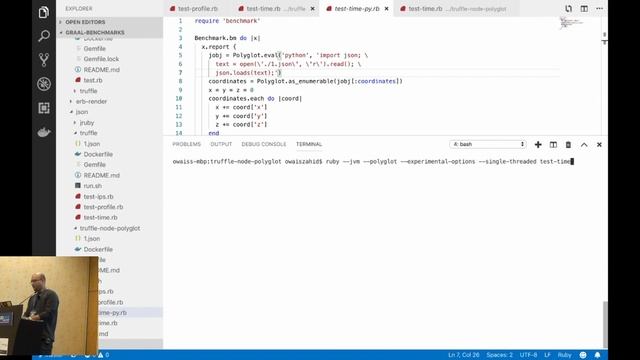This screenshot has width=640, height=360.
Task: Open 1.json under truffle-node-polyglot folder
Action: pos(91,239)
